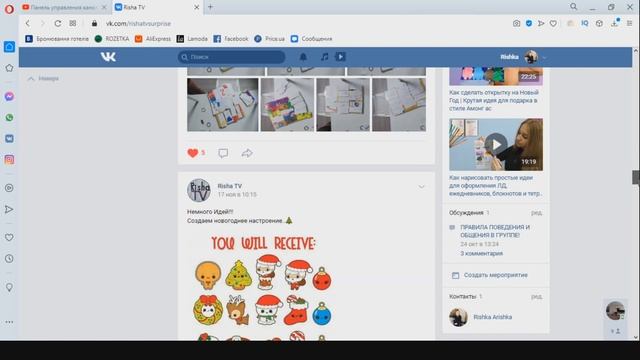Click the Opera logo menu icon

9,9
